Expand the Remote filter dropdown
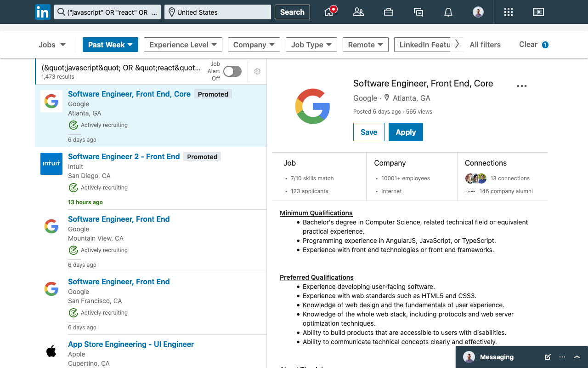The height and width of the screenshot is (368, 588). [x=365, y=45]
